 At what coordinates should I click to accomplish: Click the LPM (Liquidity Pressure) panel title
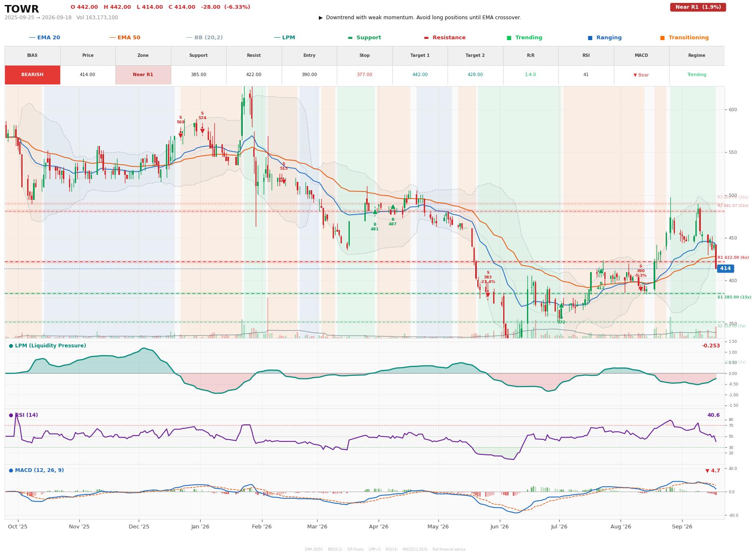click(x=48, y=346)
